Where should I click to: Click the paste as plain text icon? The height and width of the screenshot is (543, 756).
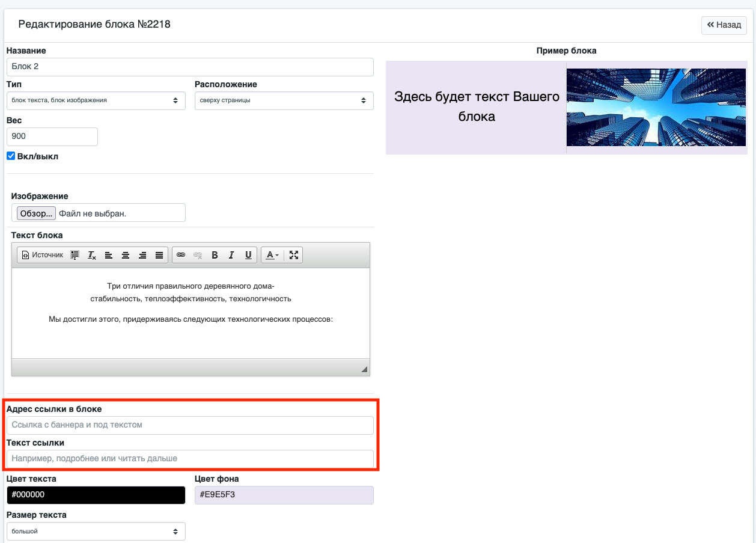75,255
